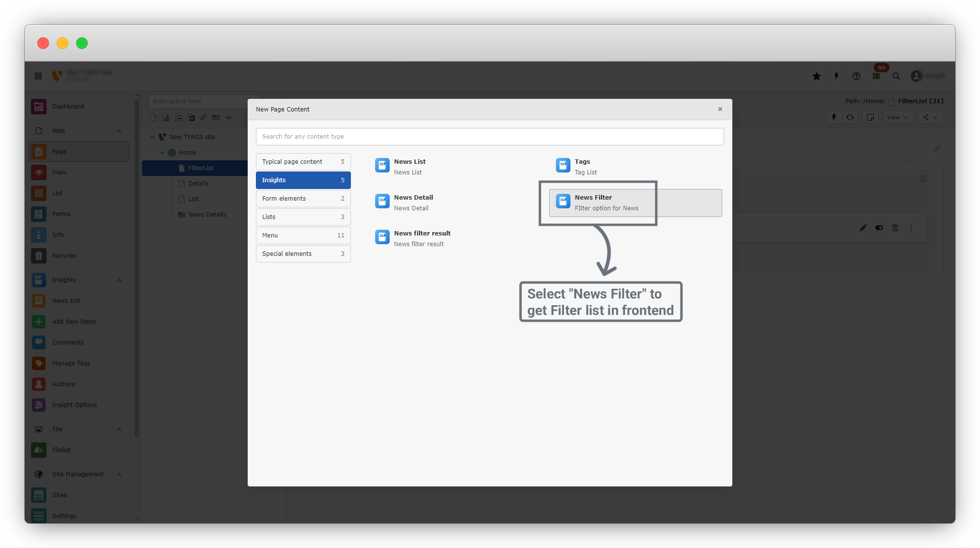Switch to the Form elements tab
The image size is (980, 548).
[x=303, y=199]
